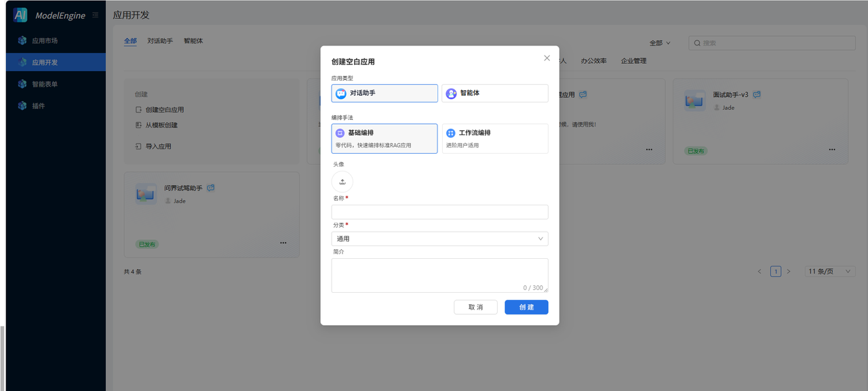The width and height of the screenshot is (868, 391).
Task: Collapse the sidebar with the menu fold icon
Action: point(95,15)
